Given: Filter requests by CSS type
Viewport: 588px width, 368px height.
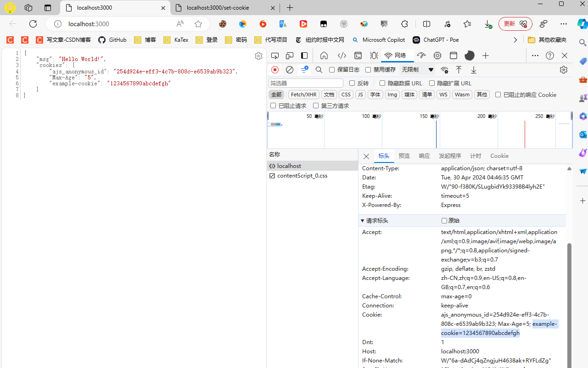Looking at the screenshot, I should [346, 95].
